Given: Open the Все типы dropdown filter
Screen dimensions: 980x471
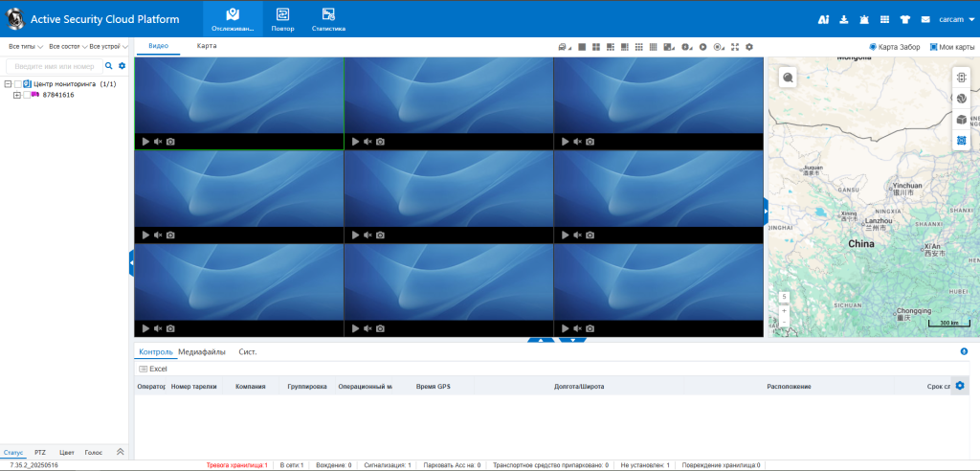Looking at the screenshot, I should [x=25, y=46].
